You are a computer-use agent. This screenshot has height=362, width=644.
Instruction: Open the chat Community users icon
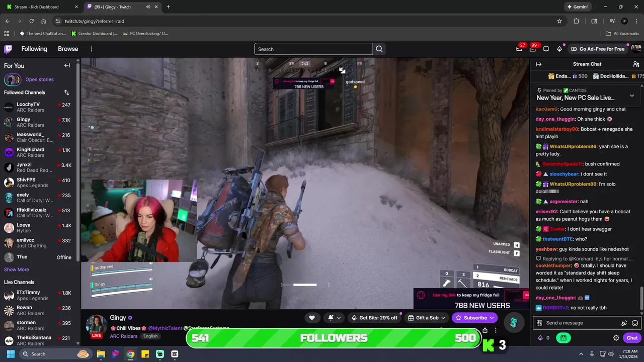(636, 64)
